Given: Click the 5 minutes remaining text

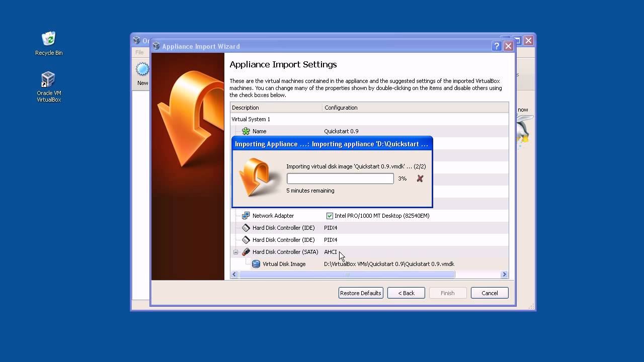Looking at the screenshot, I should (x=310, y=191).
